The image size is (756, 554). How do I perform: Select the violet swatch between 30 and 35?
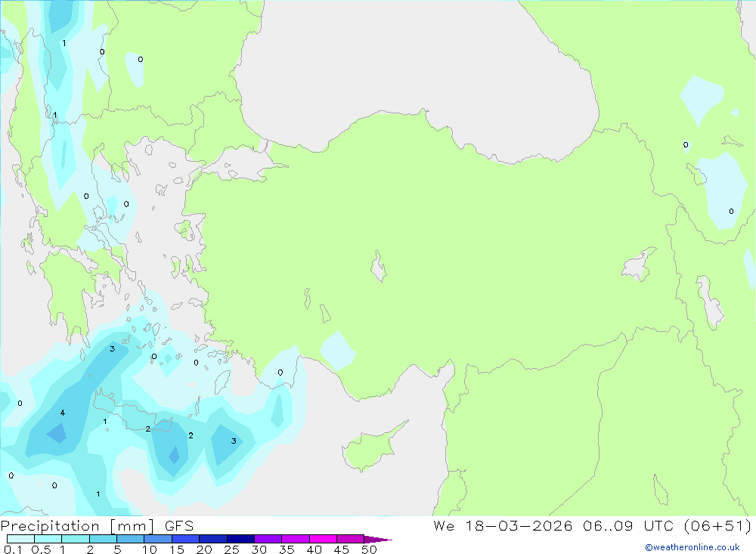pos(268,539)
